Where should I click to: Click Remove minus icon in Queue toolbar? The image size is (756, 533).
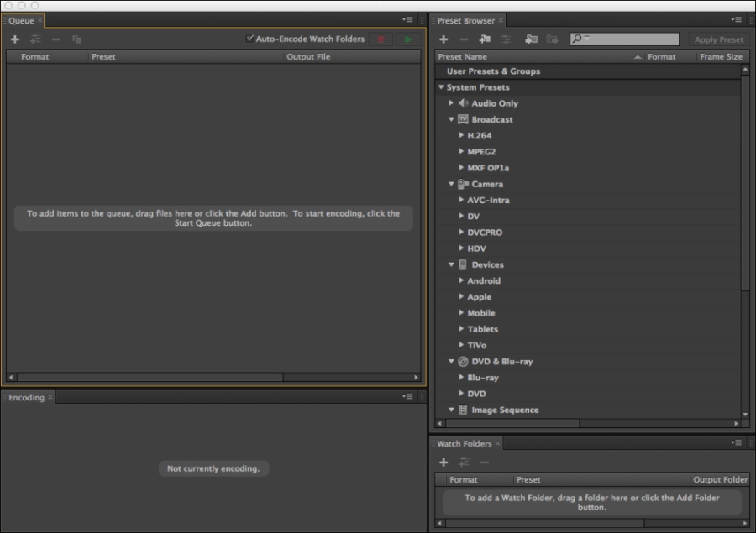tap(56, 39)
